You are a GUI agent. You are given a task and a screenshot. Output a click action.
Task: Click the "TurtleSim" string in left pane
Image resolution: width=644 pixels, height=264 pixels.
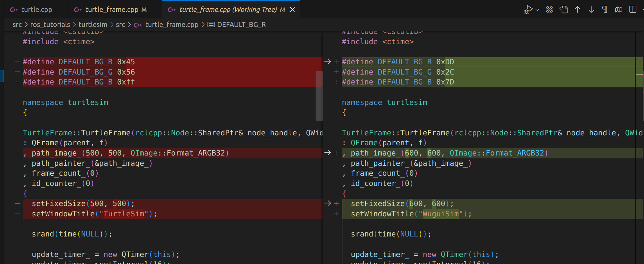click(124, 214)
